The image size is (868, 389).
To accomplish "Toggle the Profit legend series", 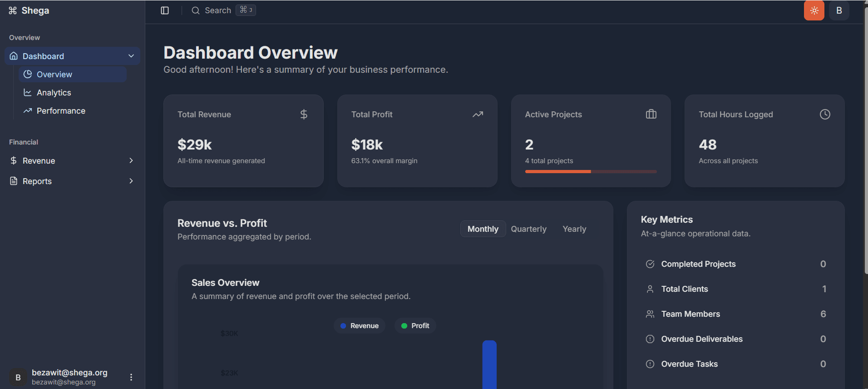I will (x=415, y=326).
